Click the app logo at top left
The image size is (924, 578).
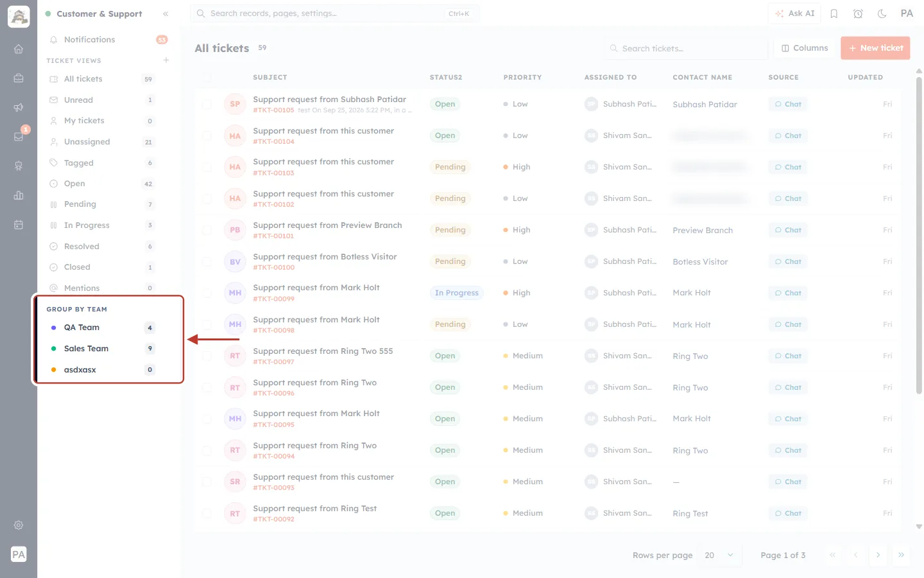coord(19,17)
